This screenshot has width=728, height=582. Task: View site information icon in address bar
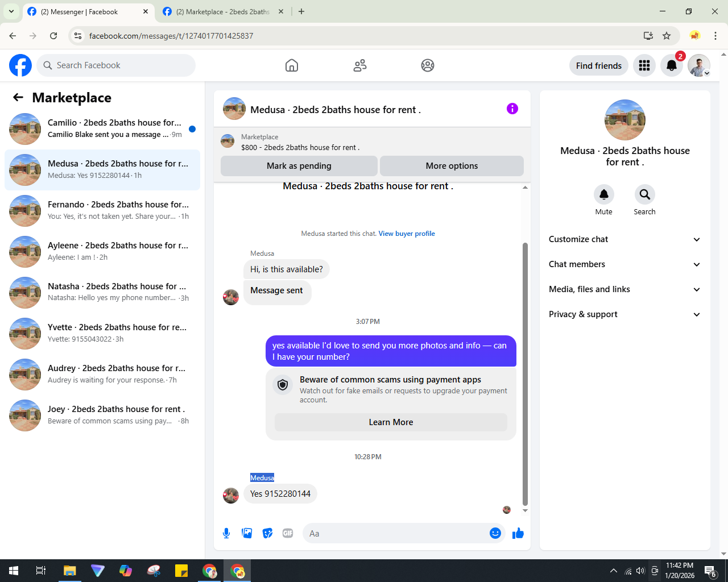(78, 36)
